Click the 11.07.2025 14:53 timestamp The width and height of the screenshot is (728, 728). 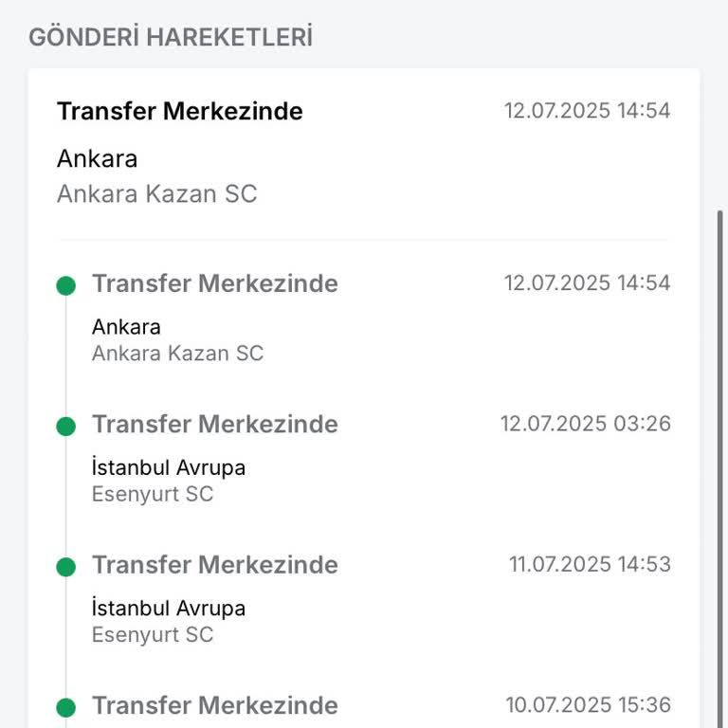tap(590, 564)
